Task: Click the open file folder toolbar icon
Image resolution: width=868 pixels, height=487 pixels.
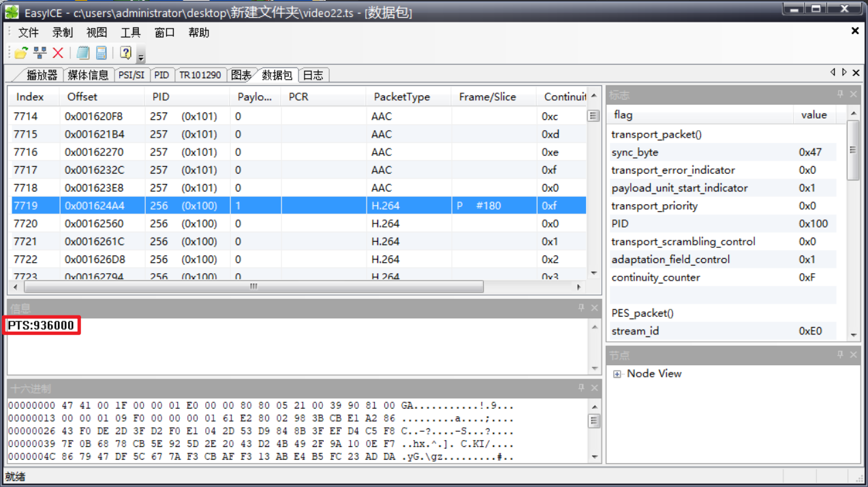Action: pyautogui.click(x=21, y=53)
